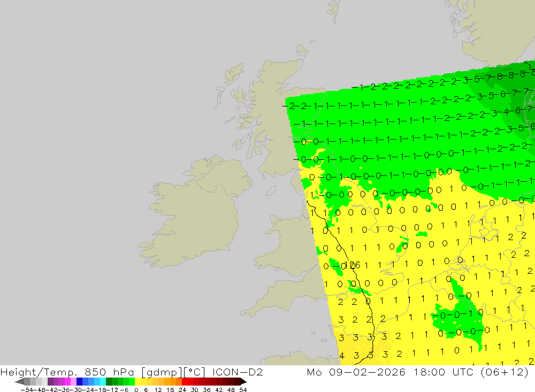Click the pale pink swatch in the color scale

tap(74, 382)
